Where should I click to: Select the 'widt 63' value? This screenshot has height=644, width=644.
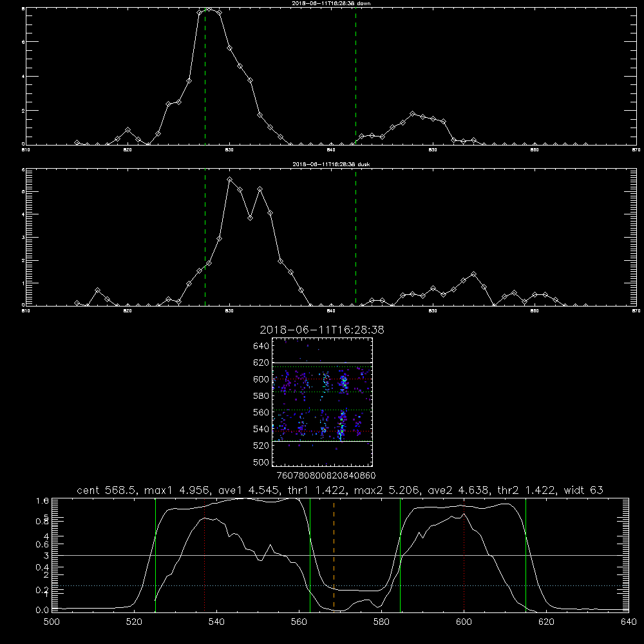point(583,490)
